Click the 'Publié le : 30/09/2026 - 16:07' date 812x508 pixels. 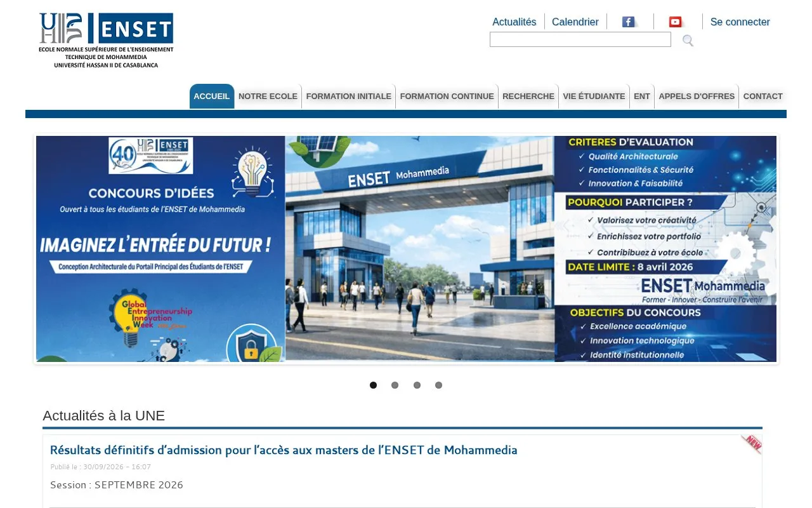click(x=101, y=467)
